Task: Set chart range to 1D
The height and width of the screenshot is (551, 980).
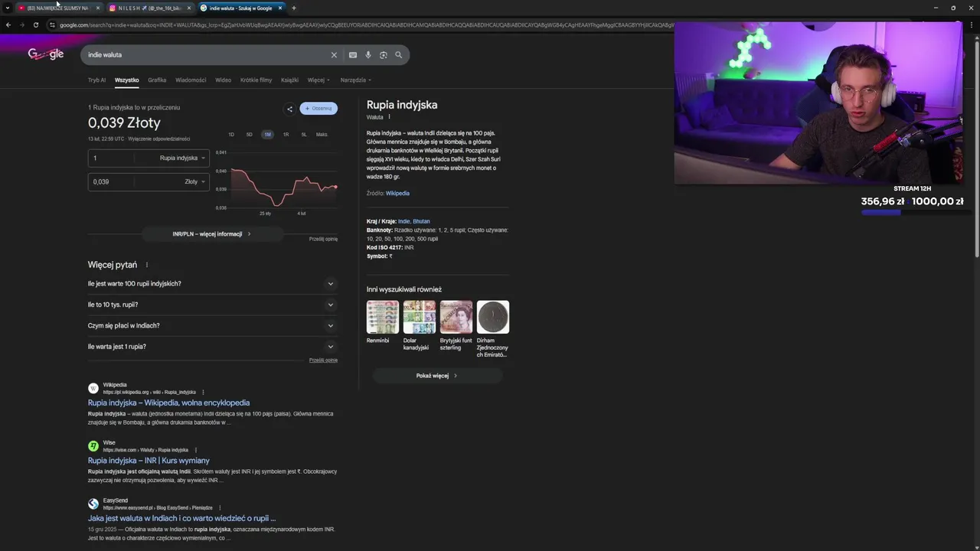Action: (x=231, y=135)
